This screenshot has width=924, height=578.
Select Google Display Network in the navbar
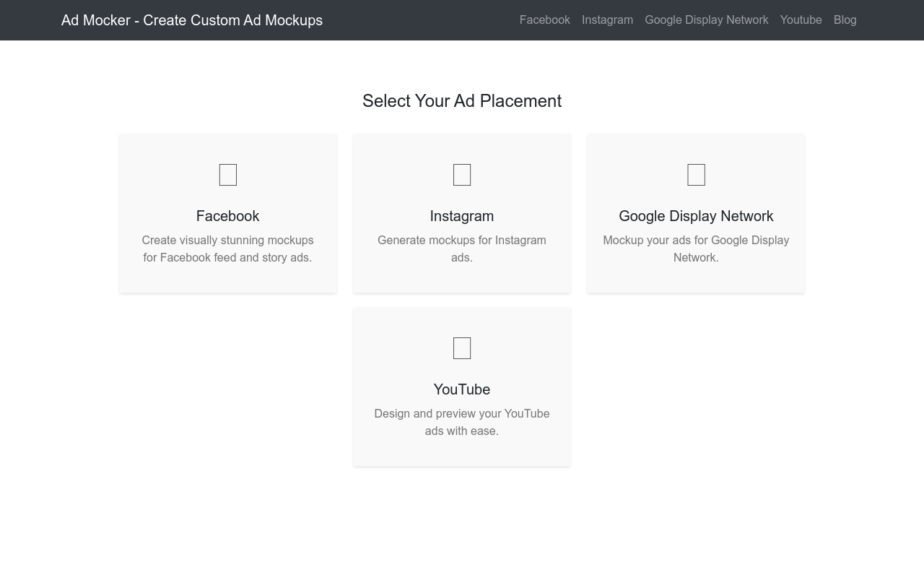706,20
